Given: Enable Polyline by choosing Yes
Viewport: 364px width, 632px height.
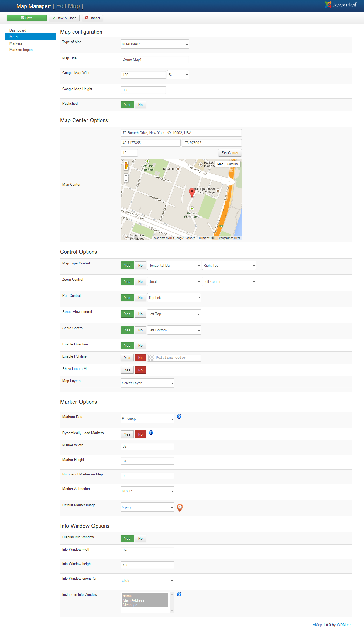Looking at the screenshot, I should click(x=127, y=358).
